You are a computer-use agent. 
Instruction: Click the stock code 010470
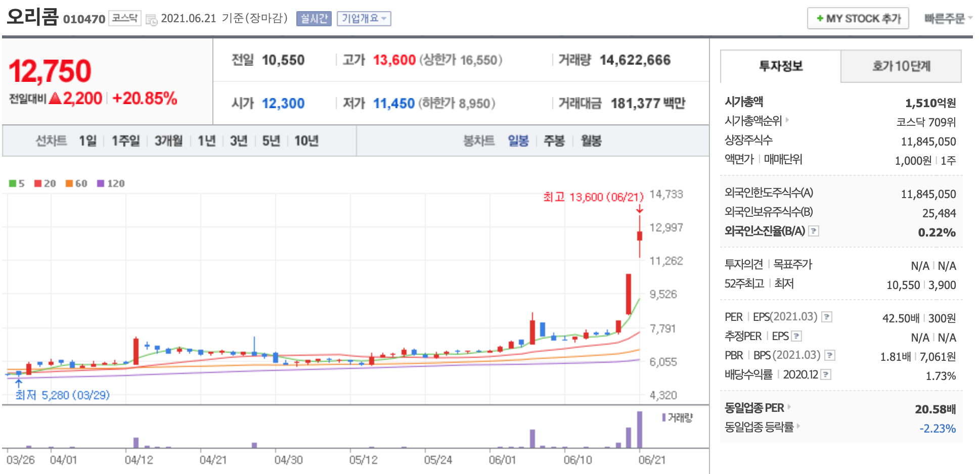(x=84, y=19)
